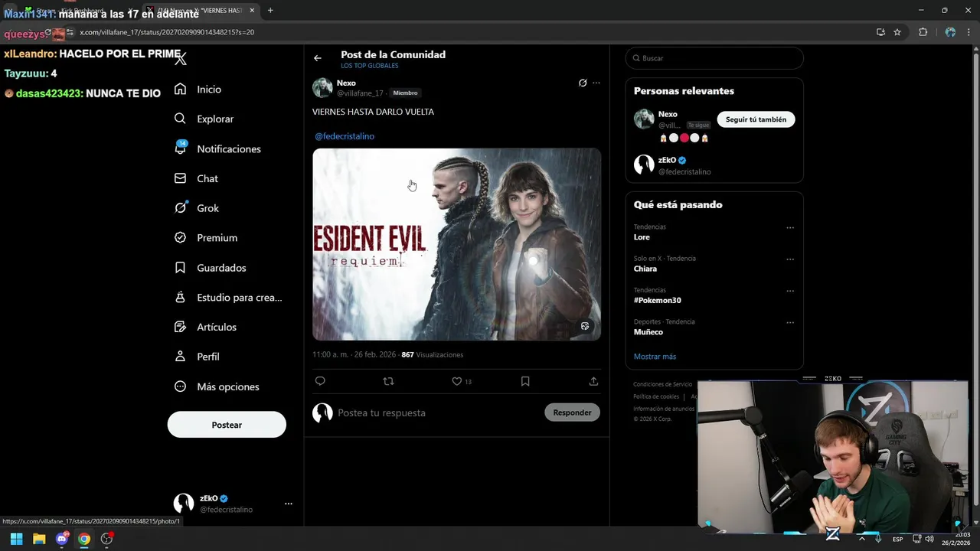Click the Artículos sidebar icon
Viewport: 980px width, 551px height.
pos(180,327)
